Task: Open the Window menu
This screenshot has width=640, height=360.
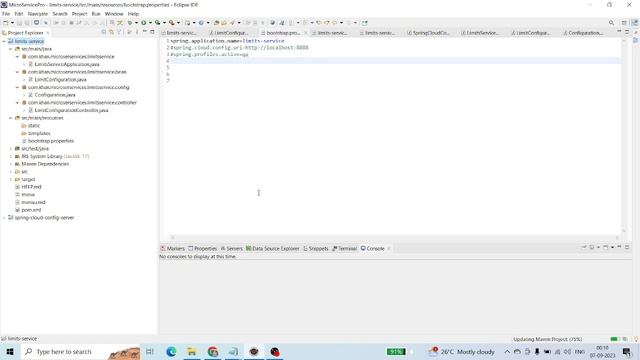Action: pos(114,13)
